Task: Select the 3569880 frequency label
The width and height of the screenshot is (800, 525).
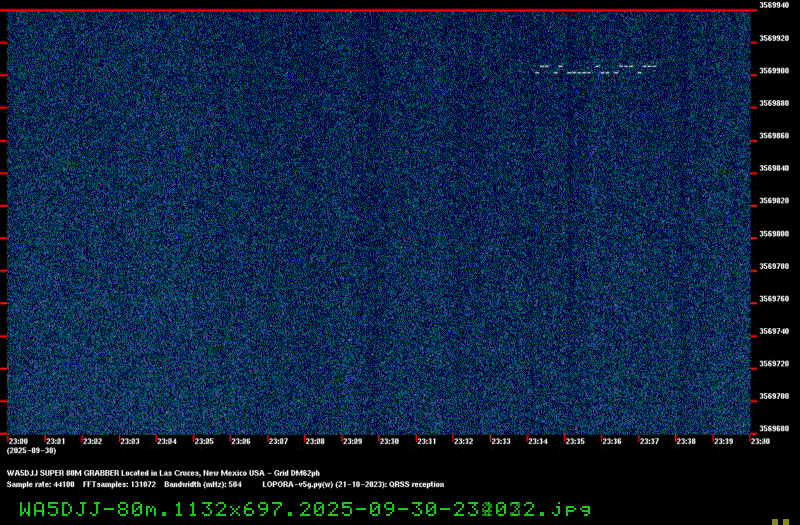Action: point(774,103)
